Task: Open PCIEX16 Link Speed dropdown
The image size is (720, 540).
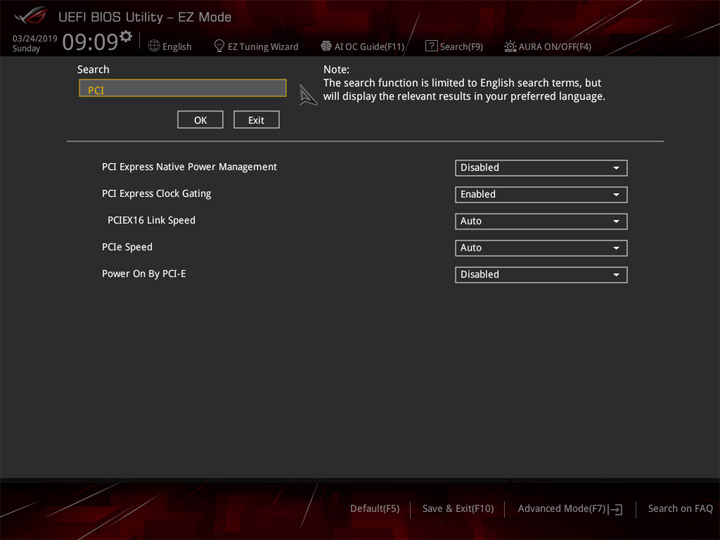Action: 541,221
